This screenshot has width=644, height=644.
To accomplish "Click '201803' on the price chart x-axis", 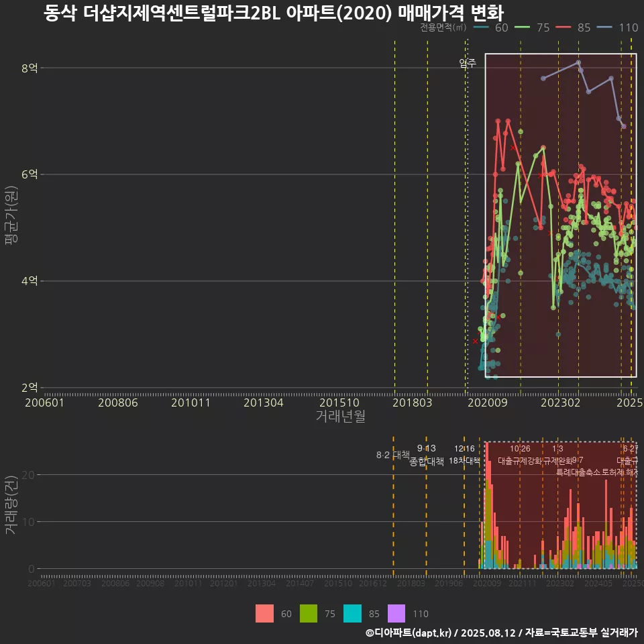I will click(413, 402).
